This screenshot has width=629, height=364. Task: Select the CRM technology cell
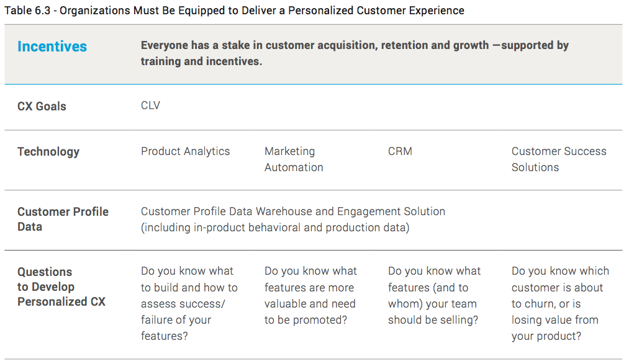(x=400, y=151)
